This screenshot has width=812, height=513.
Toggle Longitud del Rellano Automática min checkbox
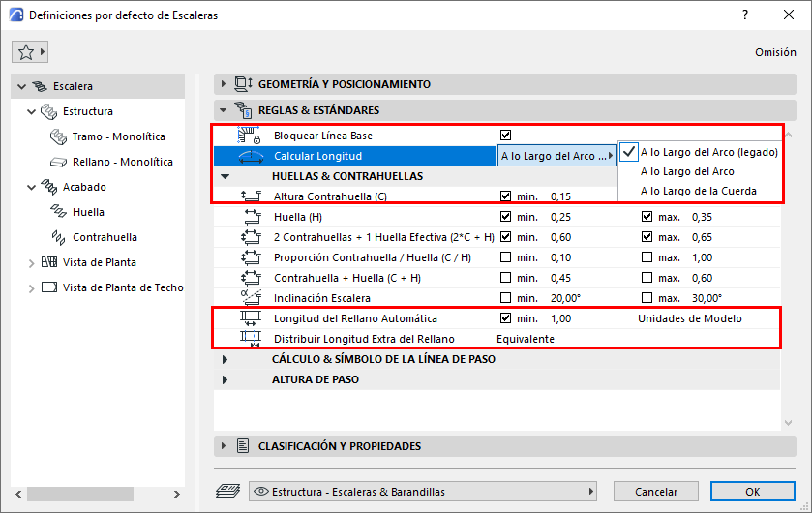(x=505, y=317)
